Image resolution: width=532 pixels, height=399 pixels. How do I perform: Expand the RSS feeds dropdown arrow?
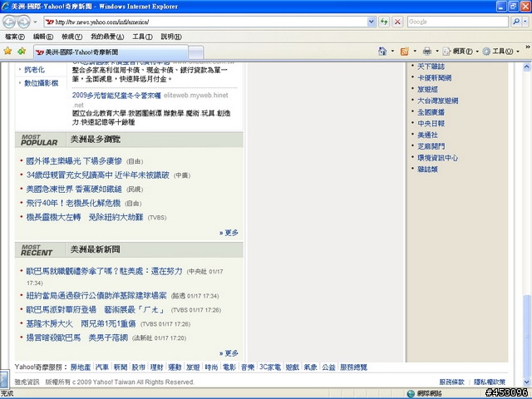pos(415,52)
